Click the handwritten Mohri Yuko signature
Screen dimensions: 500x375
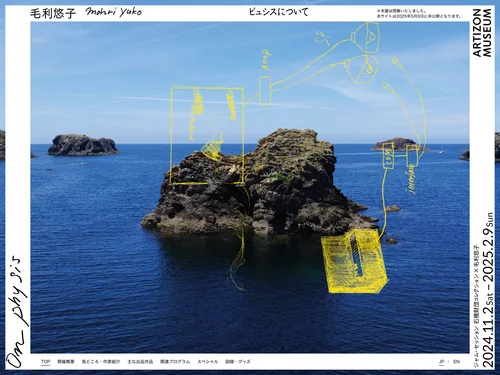click(114, 12)
